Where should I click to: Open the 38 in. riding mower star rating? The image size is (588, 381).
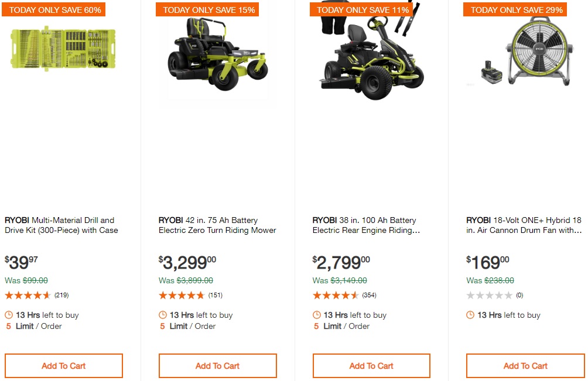pos(344,295)
